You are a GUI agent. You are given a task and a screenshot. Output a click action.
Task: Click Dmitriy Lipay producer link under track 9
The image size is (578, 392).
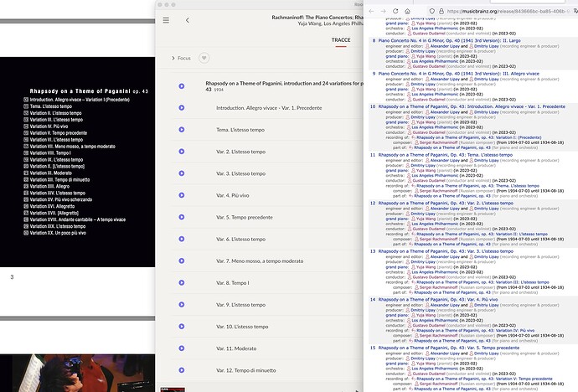click(423, 85)
